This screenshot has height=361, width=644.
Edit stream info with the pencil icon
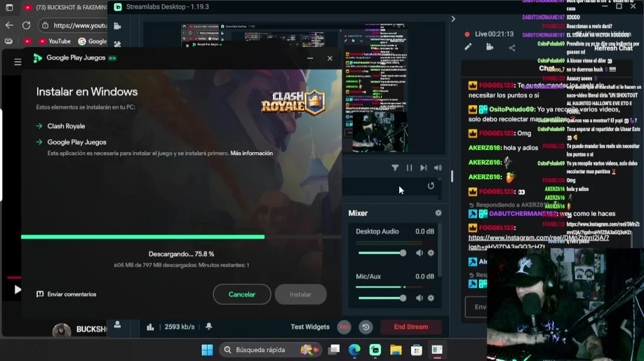pyautogui.click(x=468, y=47)
